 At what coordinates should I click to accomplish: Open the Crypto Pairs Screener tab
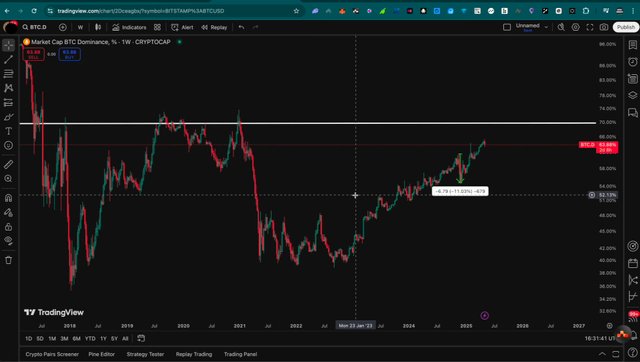pyautogui.click(x=52, y=354)
